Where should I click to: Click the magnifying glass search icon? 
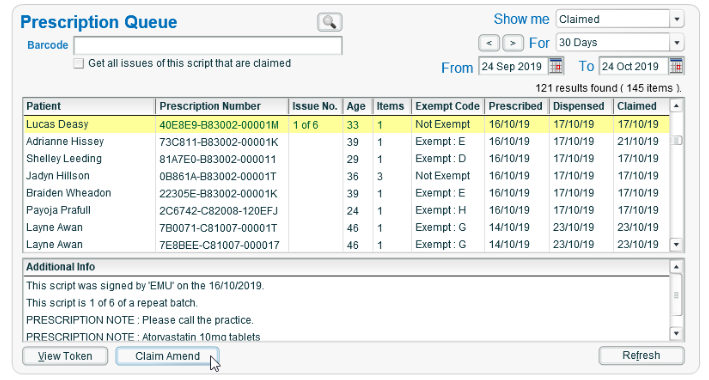pos(330,22)
